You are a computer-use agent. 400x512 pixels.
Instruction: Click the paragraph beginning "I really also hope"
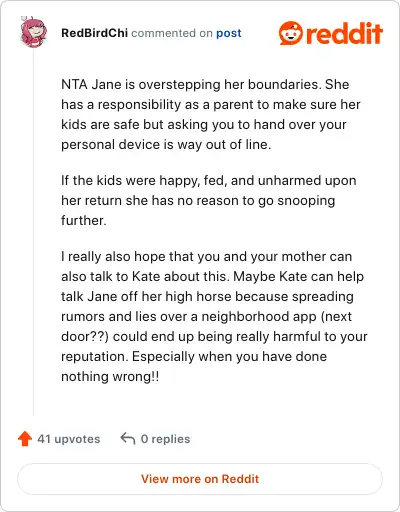[x=214, y=316]
